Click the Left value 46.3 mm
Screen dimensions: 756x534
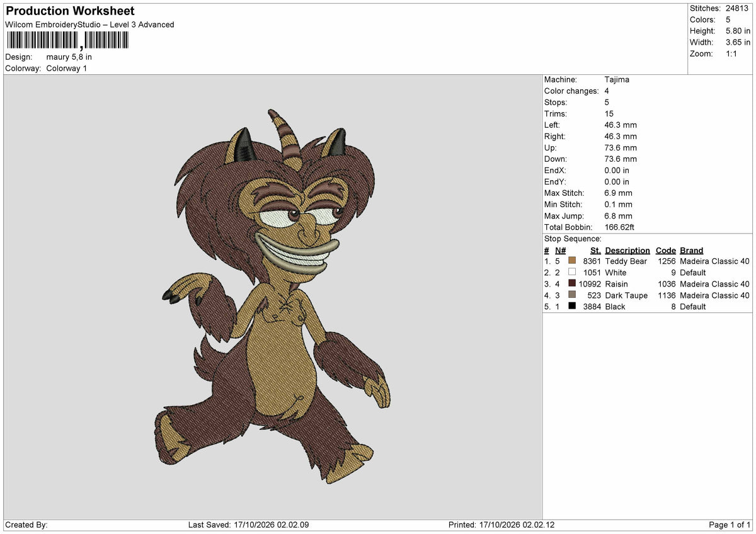(621, 125)
